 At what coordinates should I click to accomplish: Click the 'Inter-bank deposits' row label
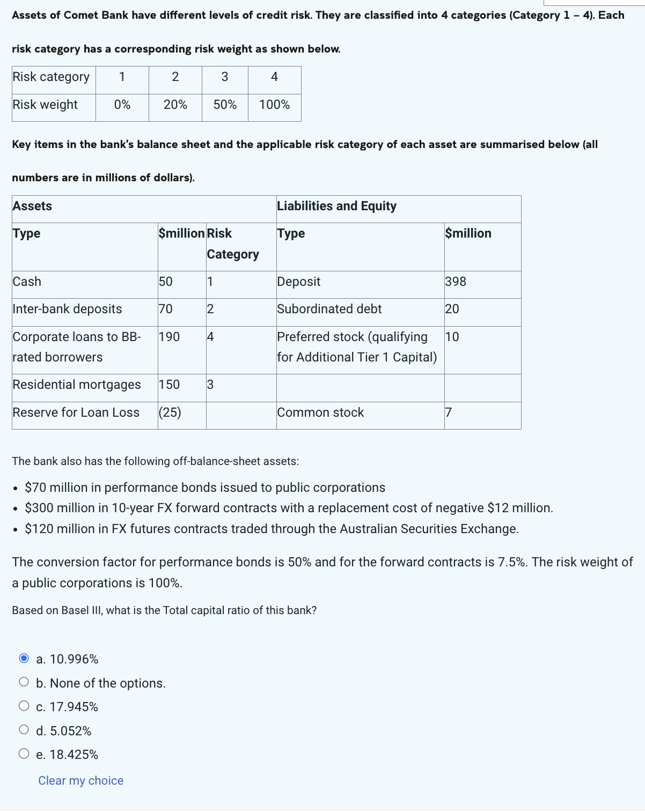pyautogui.click(x=85, y=312)
